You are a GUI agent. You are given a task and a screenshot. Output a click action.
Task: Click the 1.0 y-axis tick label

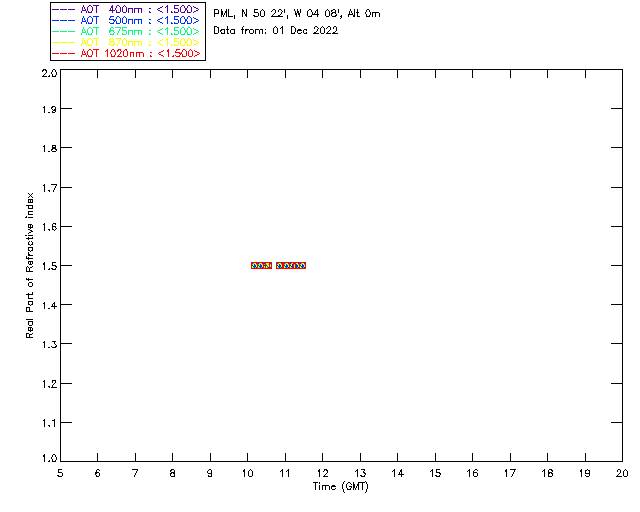pos(49,459)
